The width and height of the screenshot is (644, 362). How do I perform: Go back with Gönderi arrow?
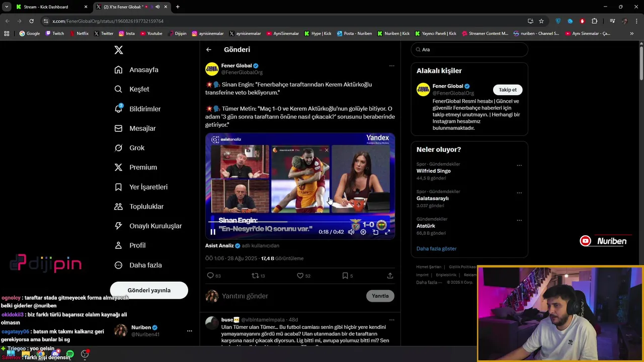point(209,50)
